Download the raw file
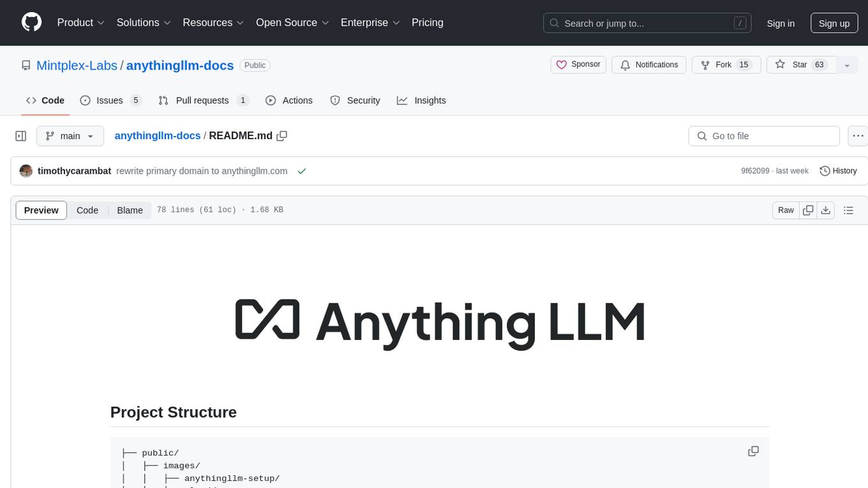Viewport: 868px width, 488px height. [x=826, y=210]
